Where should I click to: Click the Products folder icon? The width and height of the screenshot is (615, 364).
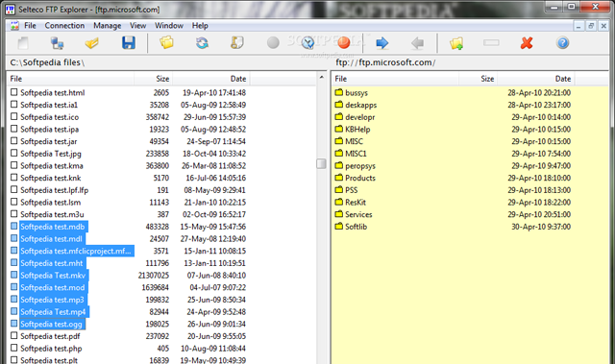[x=339, y=178]
